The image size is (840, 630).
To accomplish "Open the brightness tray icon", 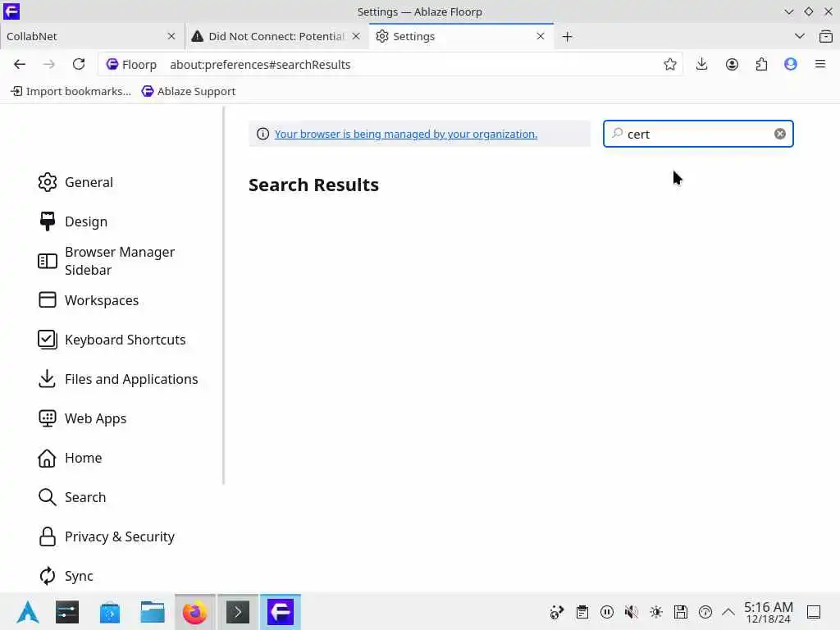I will [x=656, y=612].
